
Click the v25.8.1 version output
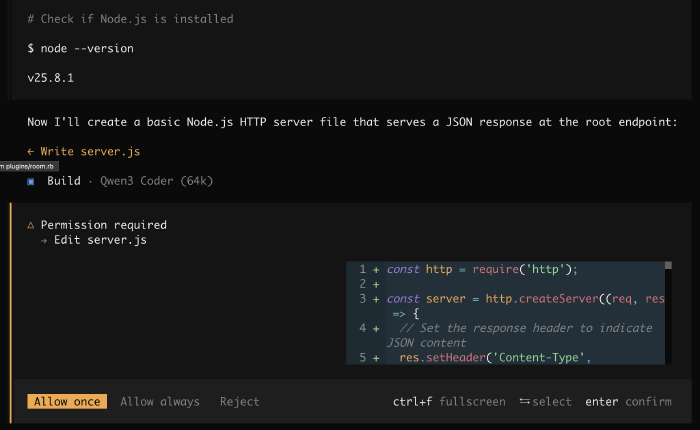50,78
